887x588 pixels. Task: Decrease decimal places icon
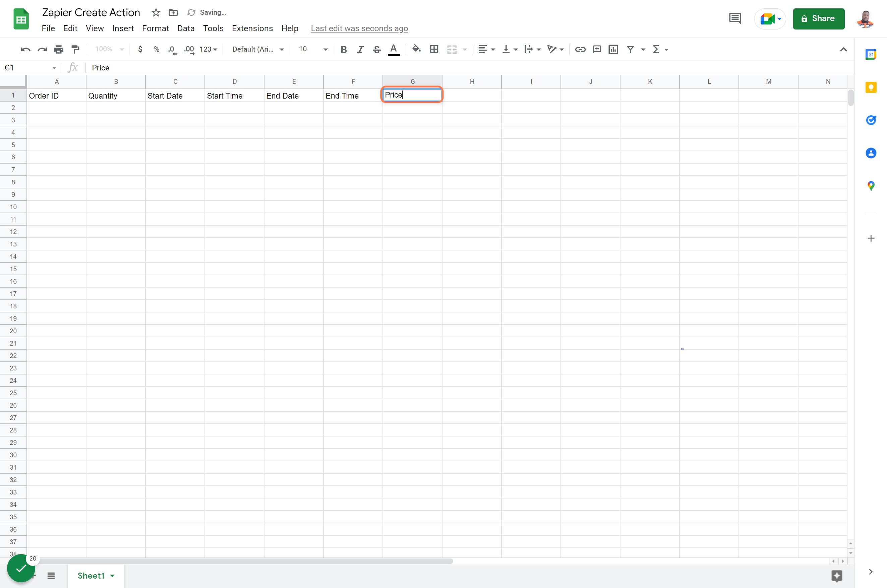pyautogui.click(x=172, y=50)
